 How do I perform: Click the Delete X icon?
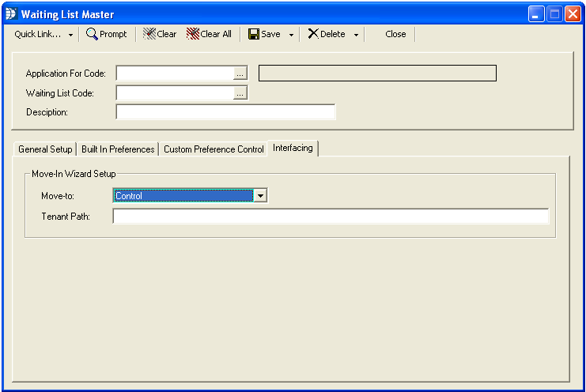[x=313, y=34]
